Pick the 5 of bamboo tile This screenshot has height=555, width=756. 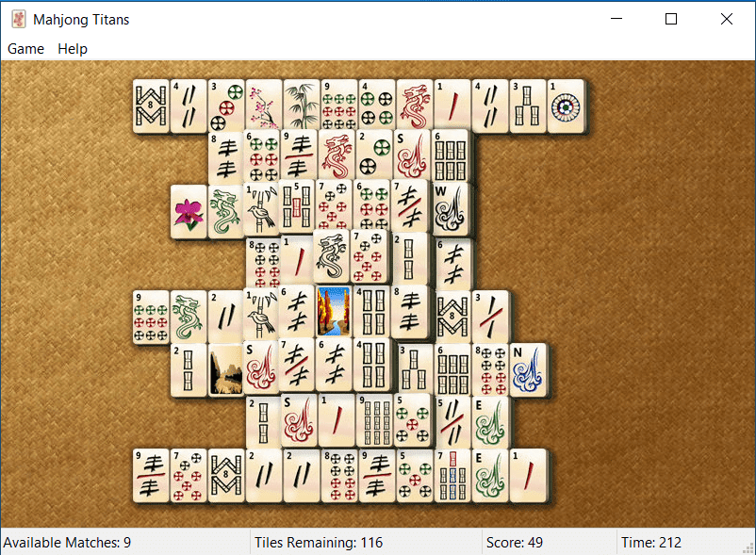[x=296, y=206]
